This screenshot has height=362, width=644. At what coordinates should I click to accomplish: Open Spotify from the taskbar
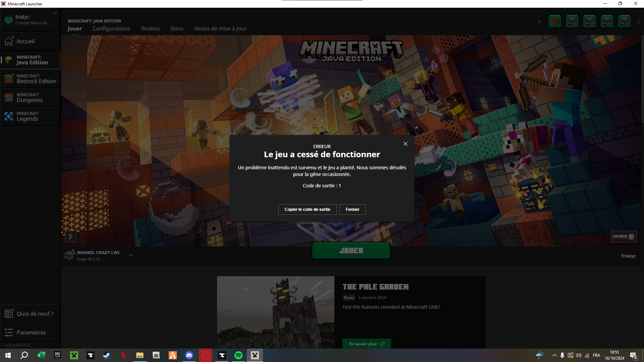238,355
